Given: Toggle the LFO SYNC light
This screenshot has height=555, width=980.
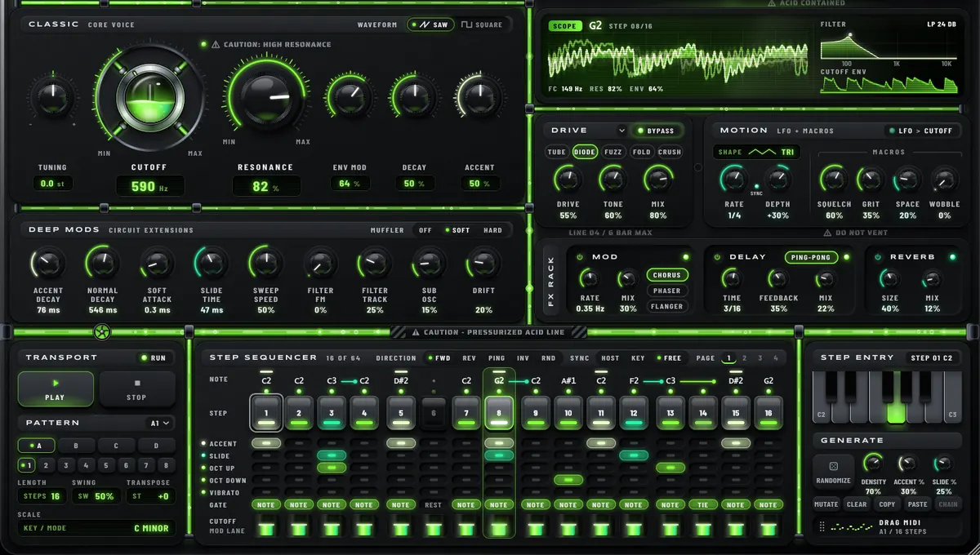Looking at the screenshot, I should [x=756, y=187].
